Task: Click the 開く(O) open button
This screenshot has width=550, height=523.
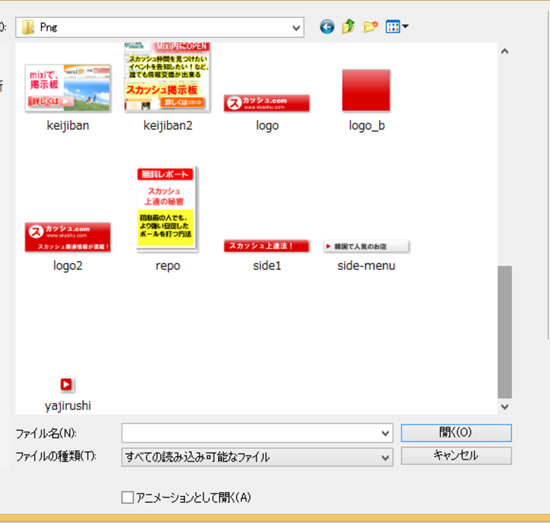Action: (x=456, y=433)
